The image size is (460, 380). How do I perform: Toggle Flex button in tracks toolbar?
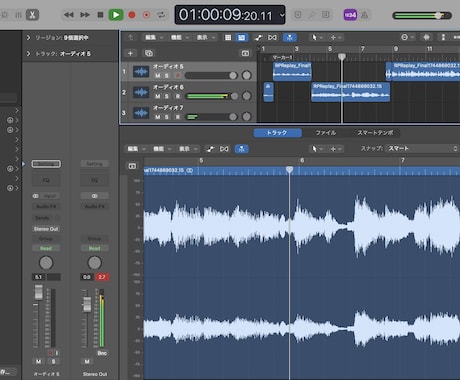272,37
